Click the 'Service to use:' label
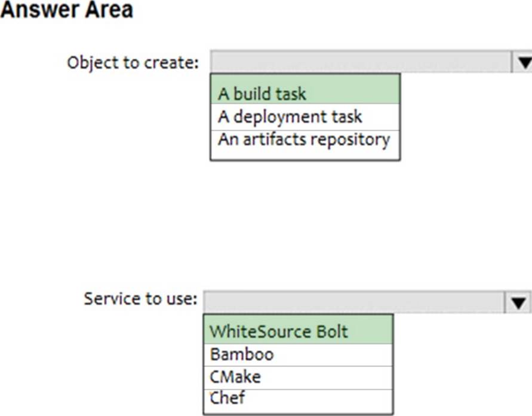Image resolution: width=532 pixels, height=416 pixels. pos(140,298)
